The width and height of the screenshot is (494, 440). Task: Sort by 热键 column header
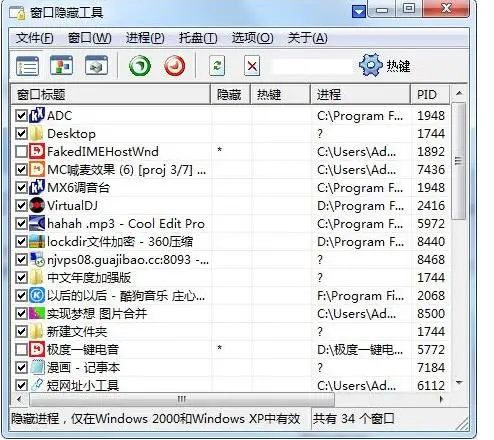[280, 95]
